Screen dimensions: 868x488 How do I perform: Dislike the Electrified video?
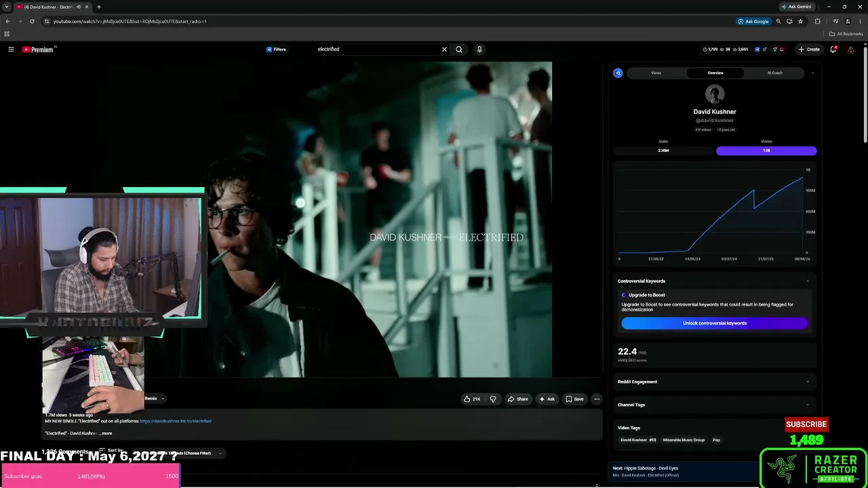[x=493, y=399]
